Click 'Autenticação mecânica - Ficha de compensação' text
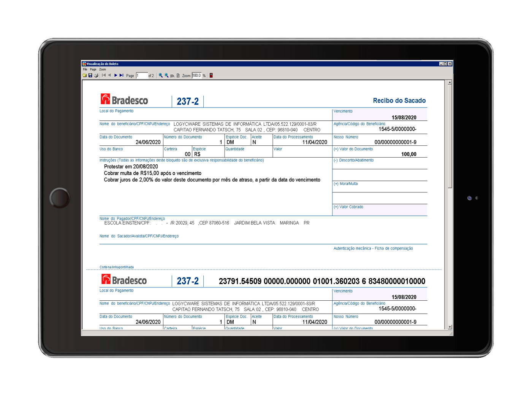This screenshot has width=532, height=396. coord(373,249)
